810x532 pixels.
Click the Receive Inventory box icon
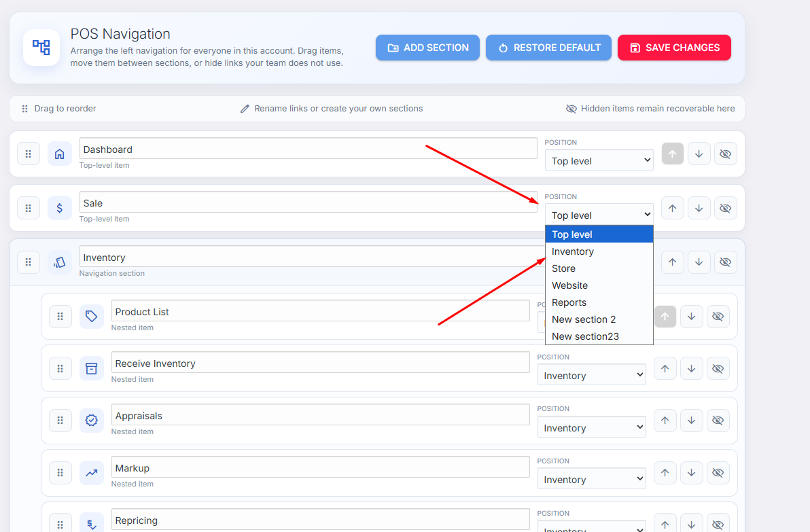click(92, 369)
